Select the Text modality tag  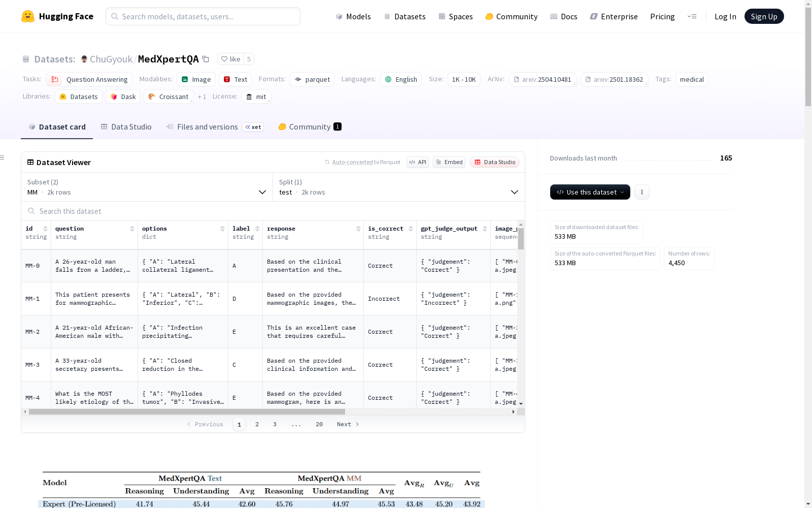(235, 79)
